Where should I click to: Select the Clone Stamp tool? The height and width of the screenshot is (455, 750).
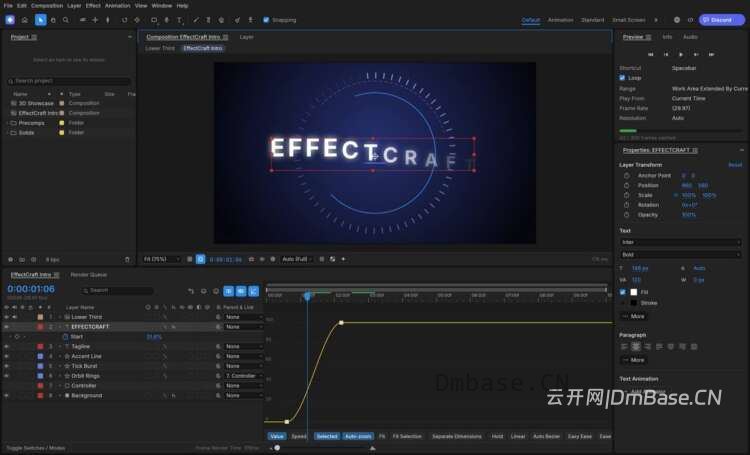tap(208, 20)
